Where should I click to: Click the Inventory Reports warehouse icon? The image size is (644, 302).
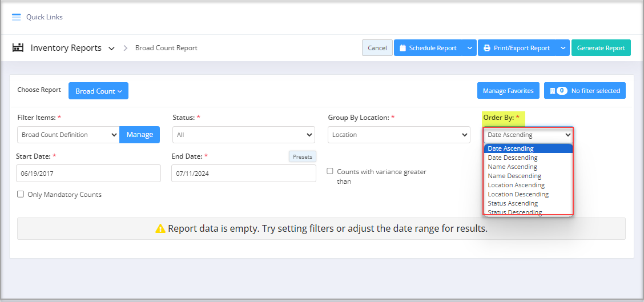pyautogui.click(x=18, y=48)
